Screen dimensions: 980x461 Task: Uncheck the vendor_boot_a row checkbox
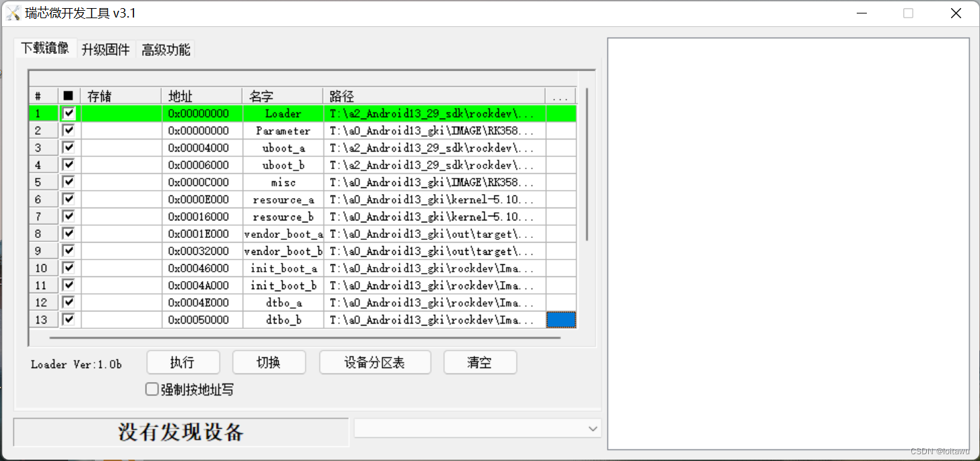click(x=69, y=233)
